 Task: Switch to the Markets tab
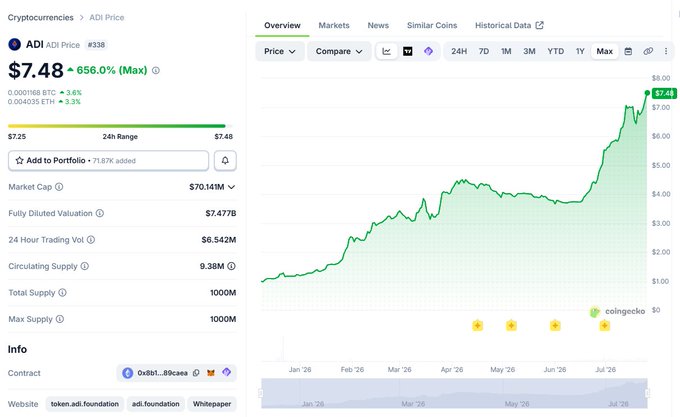click(x=334, y=25)
